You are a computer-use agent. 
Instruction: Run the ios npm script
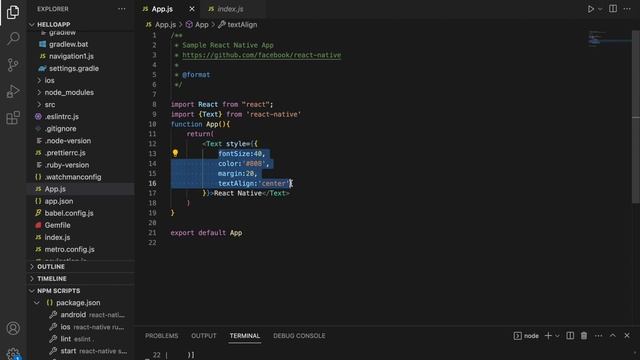(x=81, y=327)
